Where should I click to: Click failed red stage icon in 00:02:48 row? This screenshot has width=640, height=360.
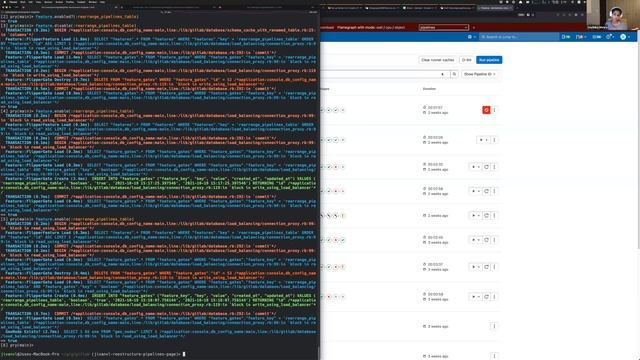tap(336, 240)
